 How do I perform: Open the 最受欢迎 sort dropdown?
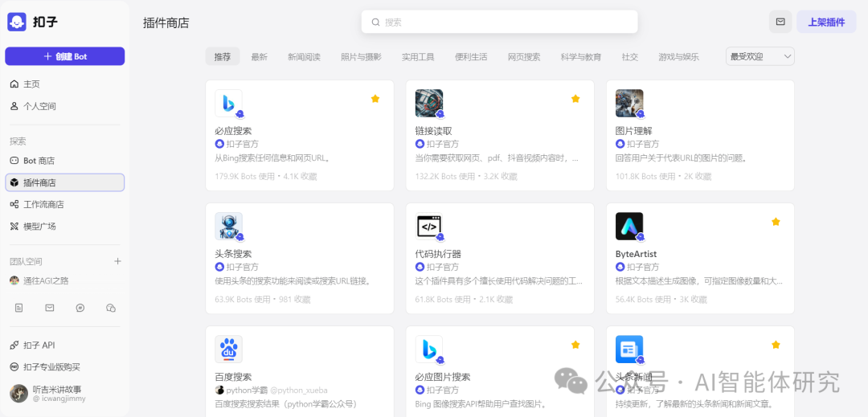click(x=760, y=56)
